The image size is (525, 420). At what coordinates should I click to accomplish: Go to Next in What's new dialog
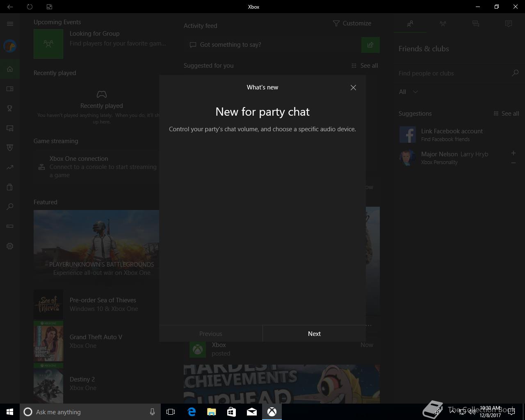click(x=314, y=333)
